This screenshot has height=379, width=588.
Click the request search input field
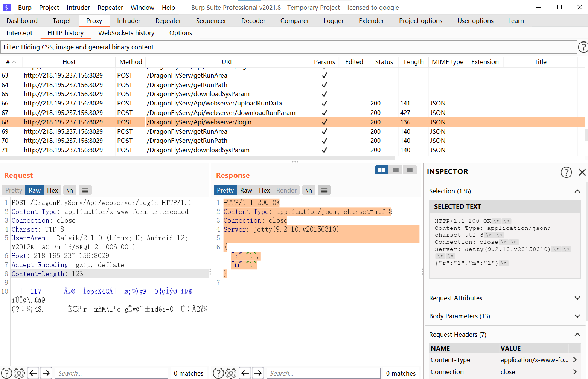pos(111,373)
